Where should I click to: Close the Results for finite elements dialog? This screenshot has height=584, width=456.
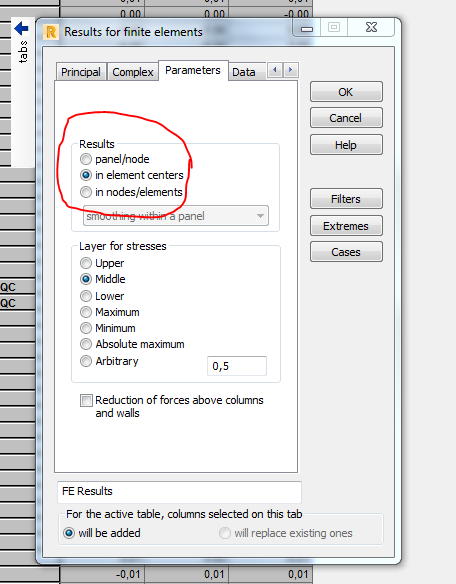pyautogui.click(x=371, y=28)
